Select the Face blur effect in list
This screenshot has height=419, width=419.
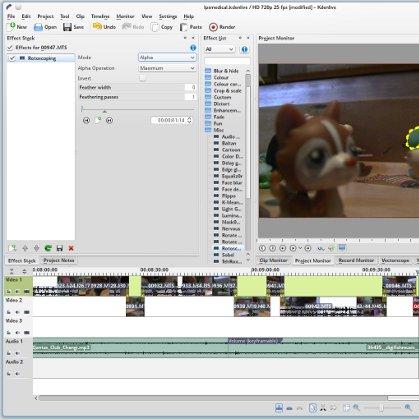pos(228,183)
